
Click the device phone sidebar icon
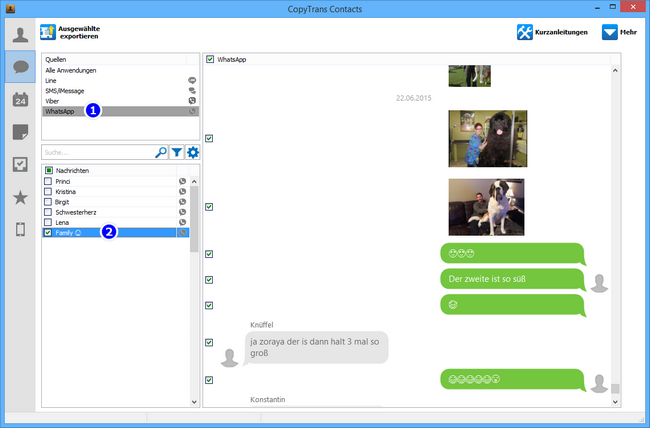coord(19,230)
